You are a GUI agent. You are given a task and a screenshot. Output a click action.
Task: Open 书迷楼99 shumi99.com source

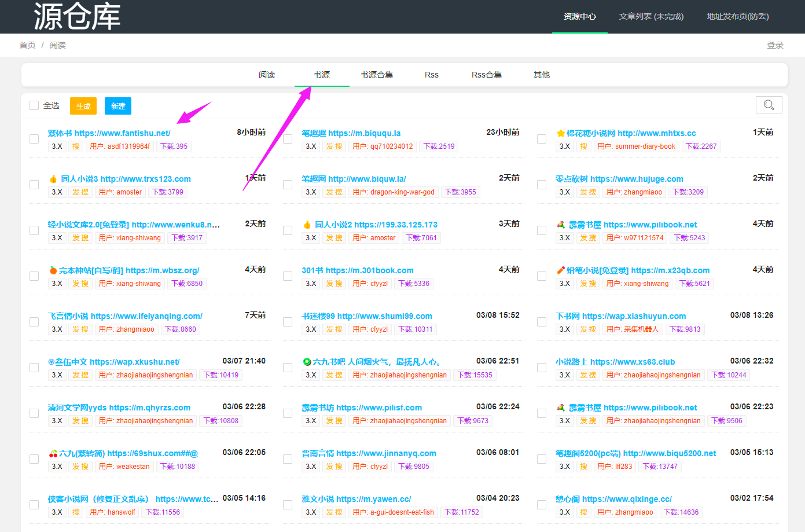(367, 316)
